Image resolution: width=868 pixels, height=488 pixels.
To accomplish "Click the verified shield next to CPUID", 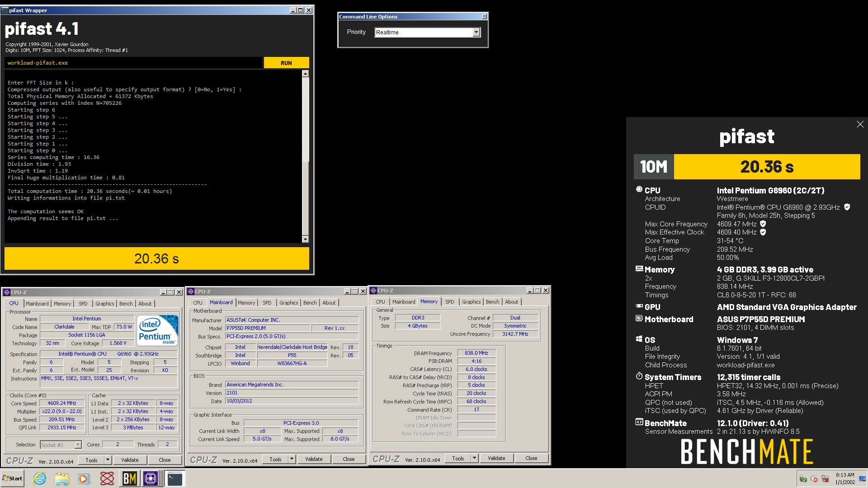I will 847,207.
